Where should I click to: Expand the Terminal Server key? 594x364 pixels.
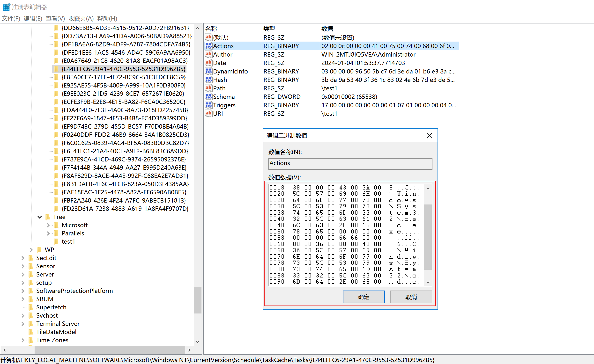click(x=23, y=324)
